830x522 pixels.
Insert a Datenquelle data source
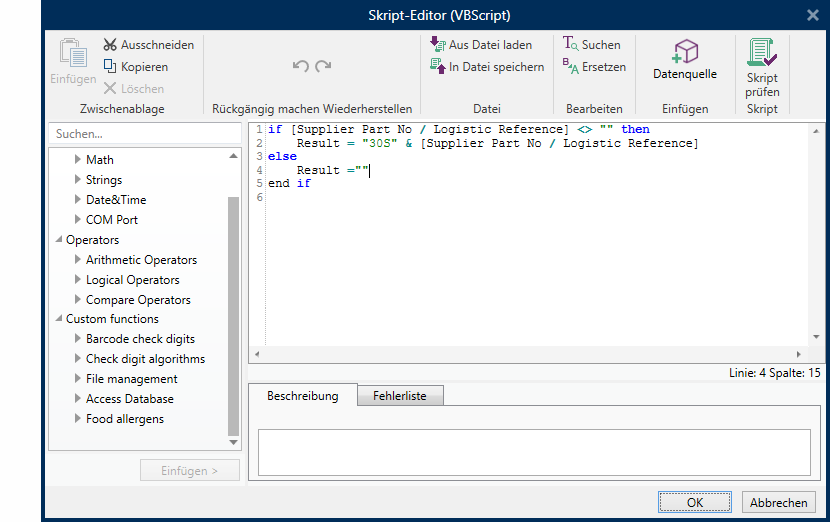pos(685,59)
